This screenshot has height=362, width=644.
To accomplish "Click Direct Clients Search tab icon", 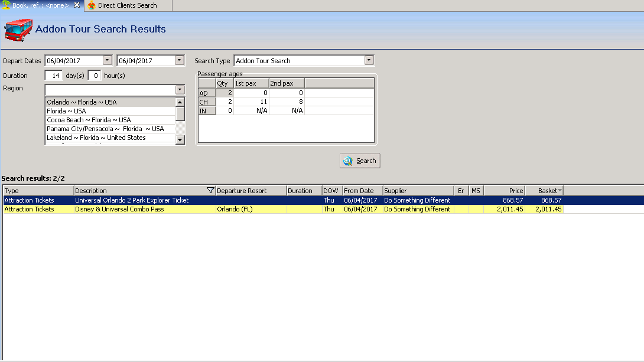I will tap(92, 5).
